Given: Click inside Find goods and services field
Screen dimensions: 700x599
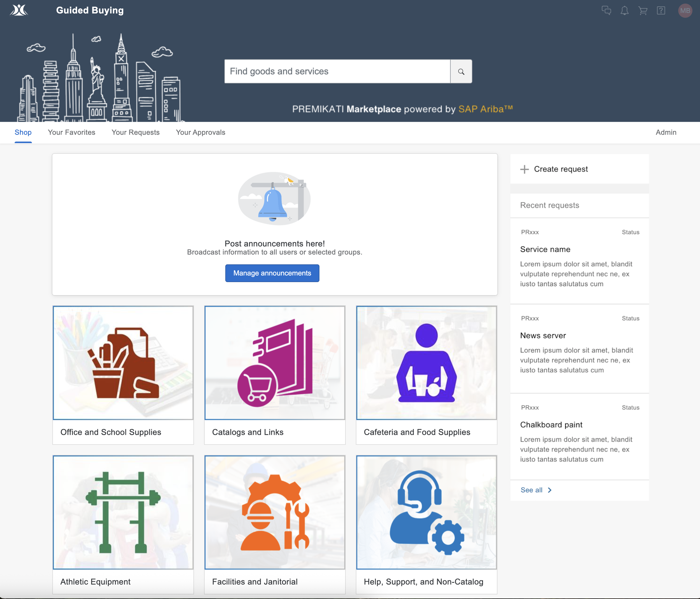Looking at the screenshot, I should [x=337, y=72].
